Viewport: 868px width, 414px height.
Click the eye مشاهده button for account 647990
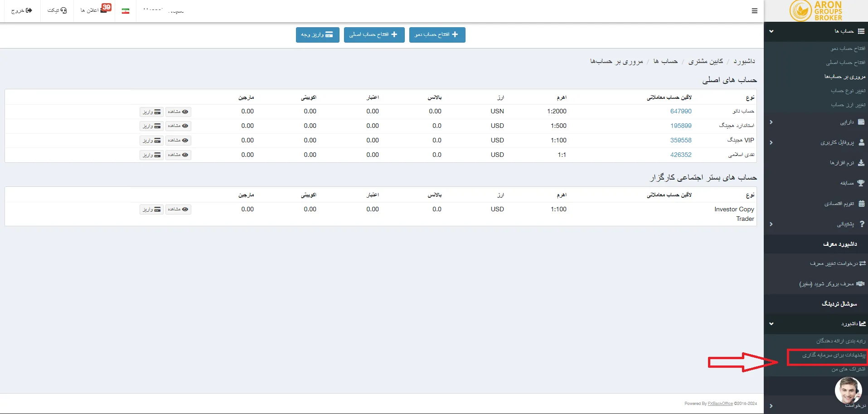(x=178, y=112)
